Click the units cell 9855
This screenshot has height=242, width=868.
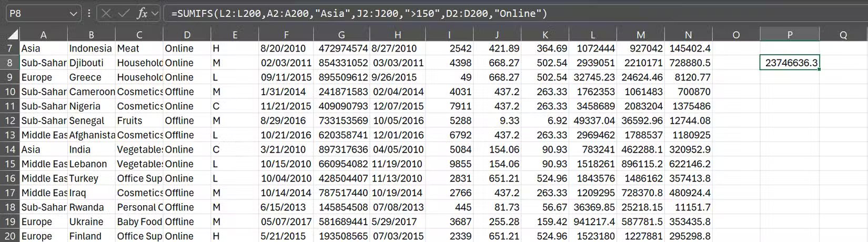click(x=450, y=164)
